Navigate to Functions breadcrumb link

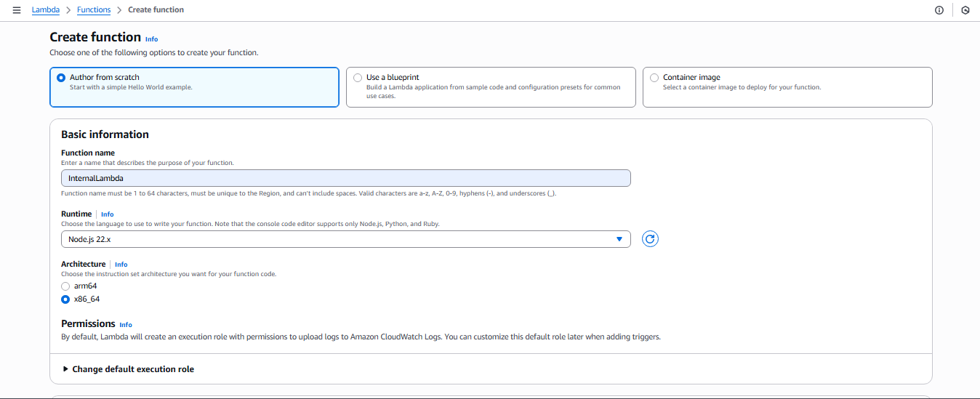coord(94,10)
